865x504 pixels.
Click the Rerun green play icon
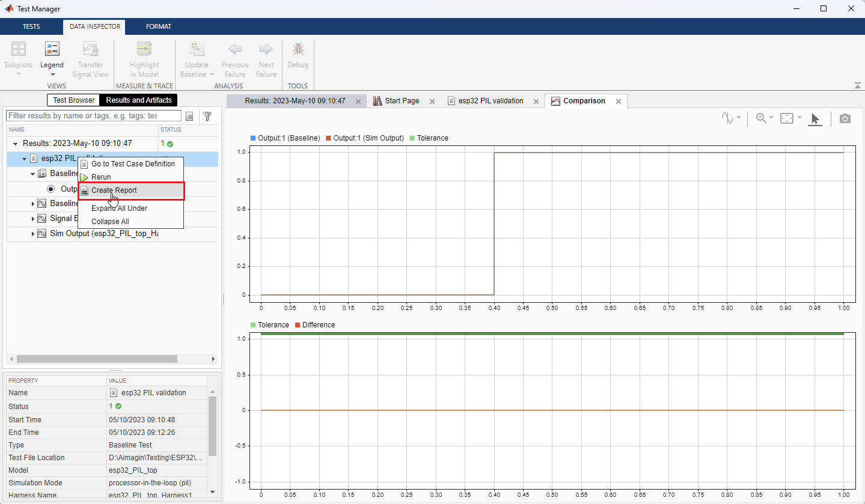[85, 177]
